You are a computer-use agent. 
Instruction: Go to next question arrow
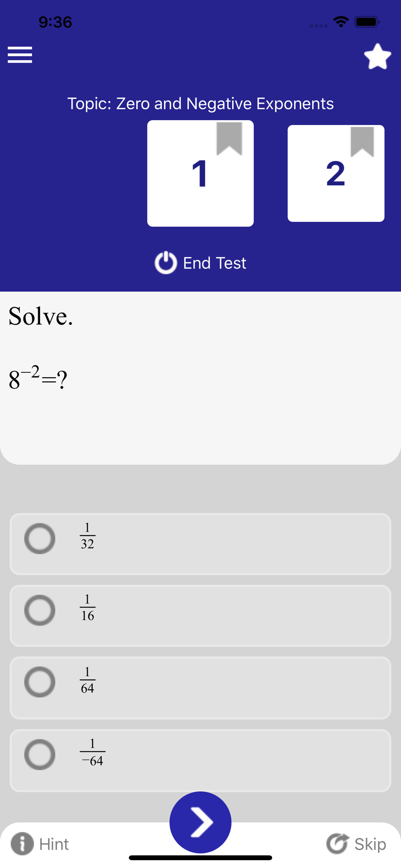tap(200, 822)
